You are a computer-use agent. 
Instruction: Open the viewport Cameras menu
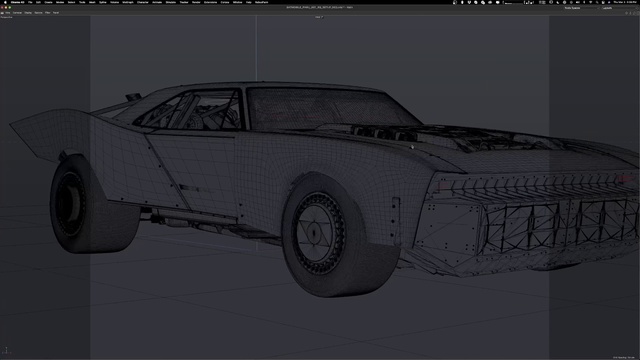[17, 13]
